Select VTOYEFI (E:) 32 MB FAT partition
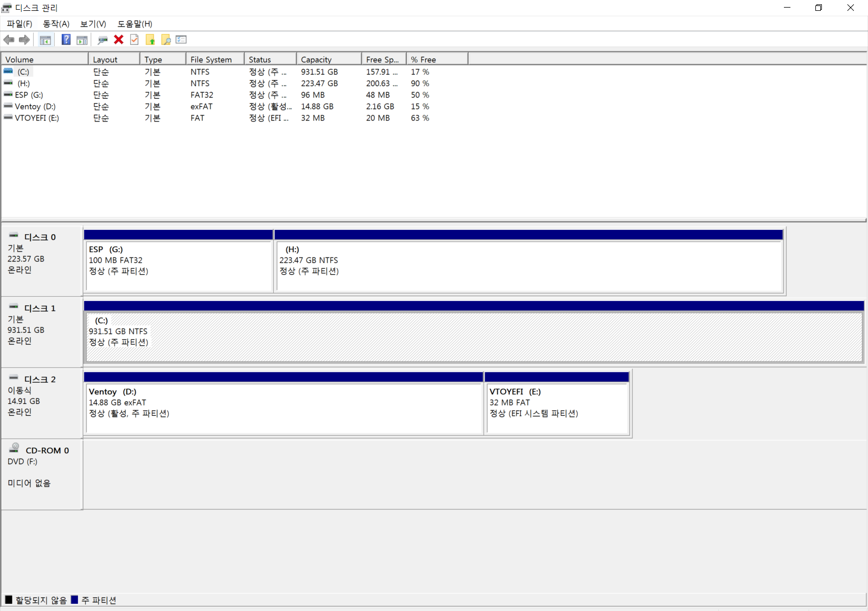 (x=557, y=403)
